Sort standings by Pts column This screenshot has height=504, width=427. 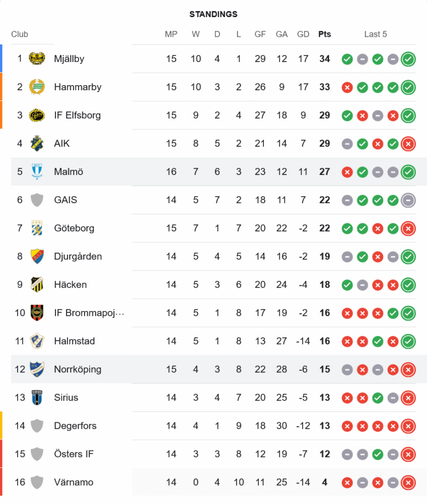click(325, 34)
